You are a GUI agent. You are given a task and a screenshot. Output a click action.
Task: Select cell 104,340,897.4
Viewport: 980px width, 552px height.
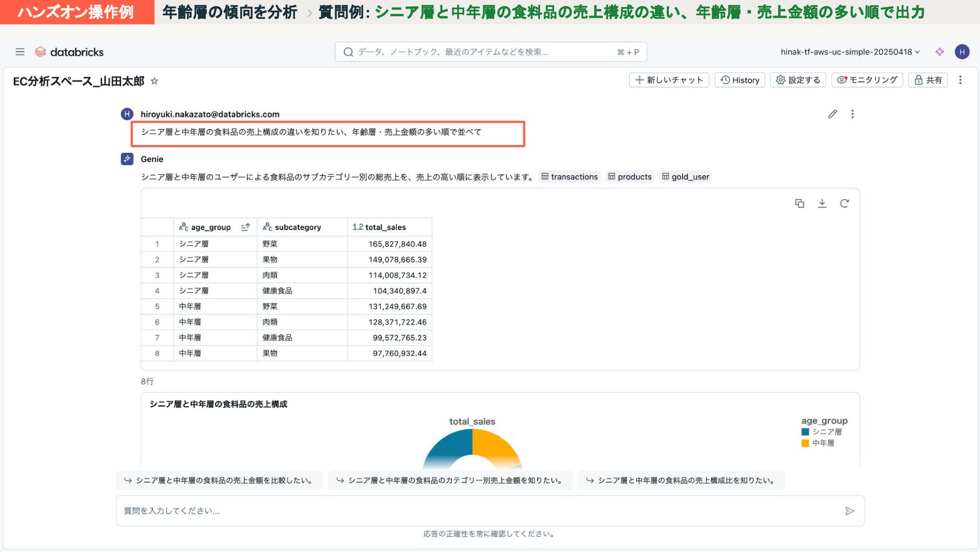click(390, 291)
